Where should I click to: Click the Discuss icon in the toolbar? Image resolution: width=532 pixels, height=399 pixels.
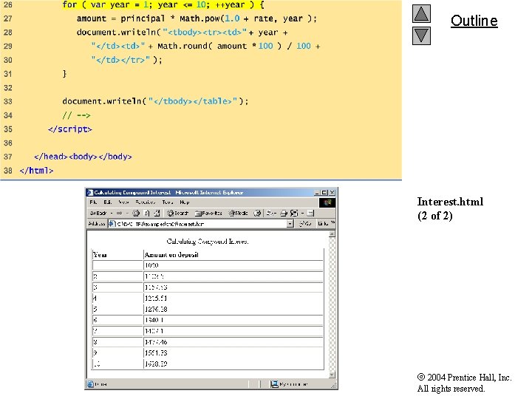[310, 213]
